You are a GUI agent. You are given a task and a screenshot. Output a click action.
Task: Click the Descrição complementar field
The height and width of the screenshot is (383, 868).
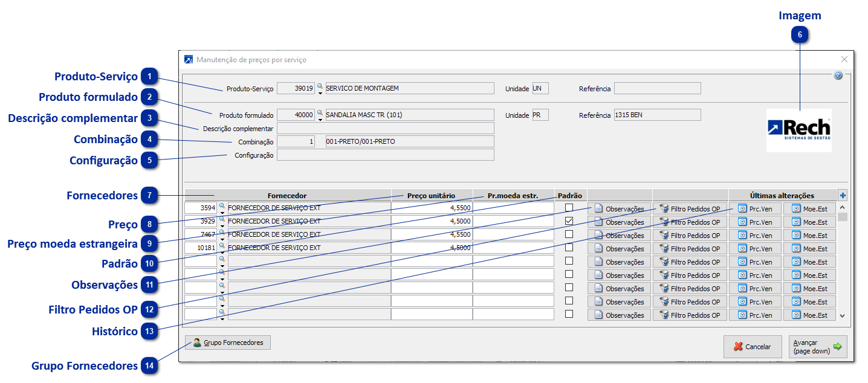point(385,128)
